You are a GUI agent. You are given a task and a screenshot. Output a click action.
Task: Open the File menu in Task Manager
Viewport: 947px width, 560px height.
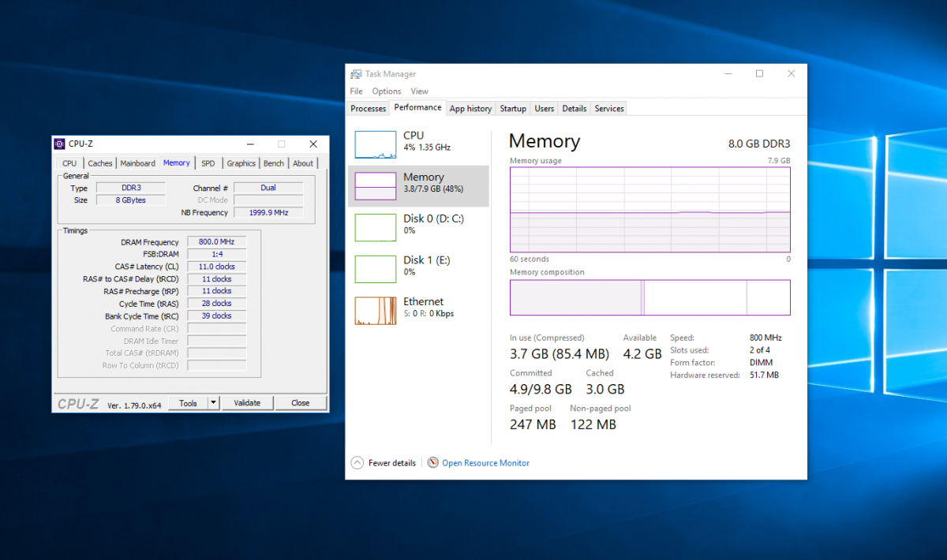[x=357, y=91]
